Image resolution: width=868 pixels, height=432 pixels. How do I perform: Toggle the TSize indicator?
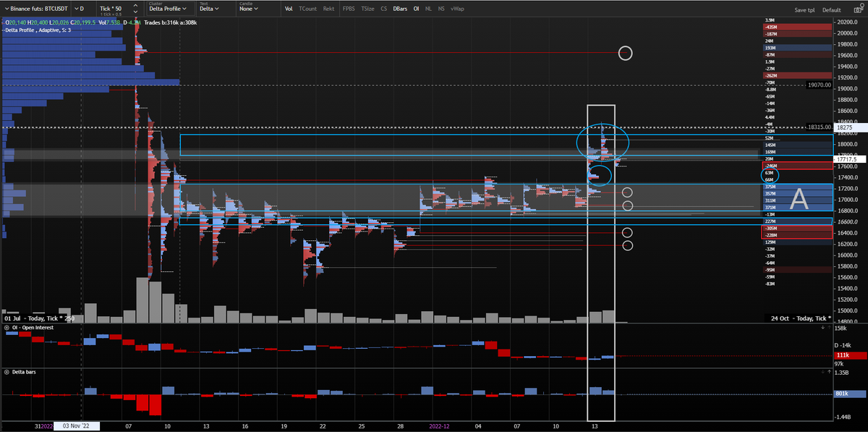coord(367,9)
